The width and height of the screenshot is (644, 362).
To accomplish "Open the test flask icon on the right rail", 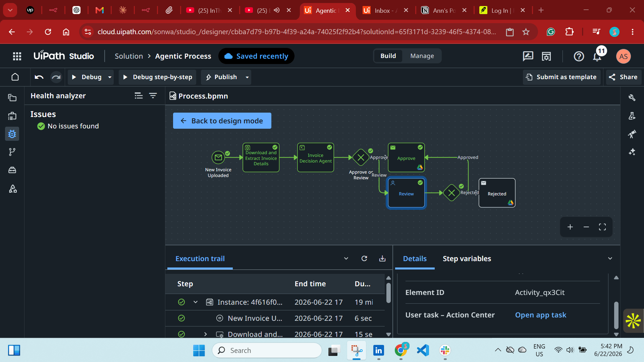I will tap(632, 116).
